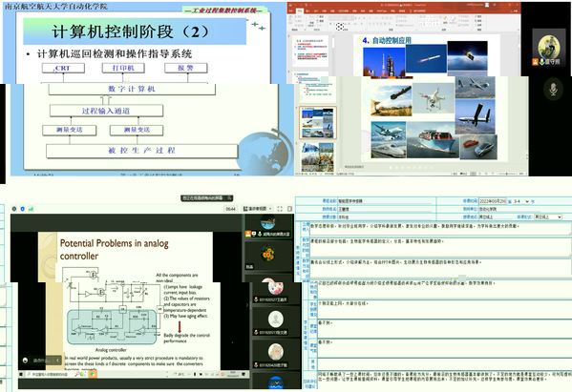Select the container ship picture on slide

coord(433,140)
